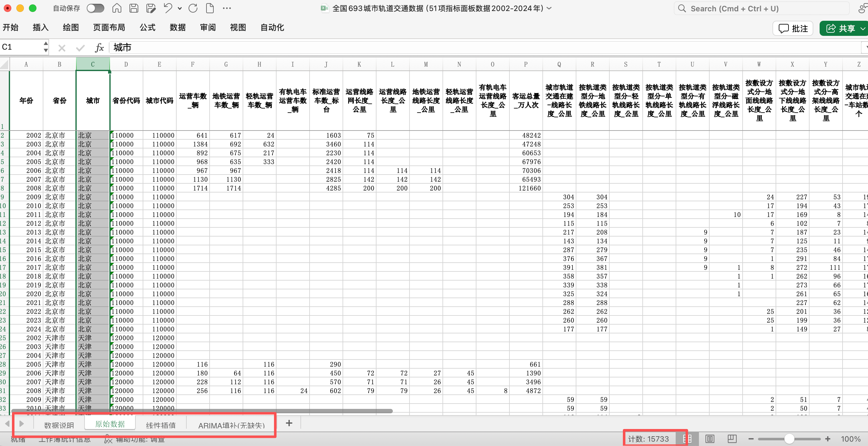Click the 批注 comments button
The height and width of the screenshot is (446, 868).
793,29
